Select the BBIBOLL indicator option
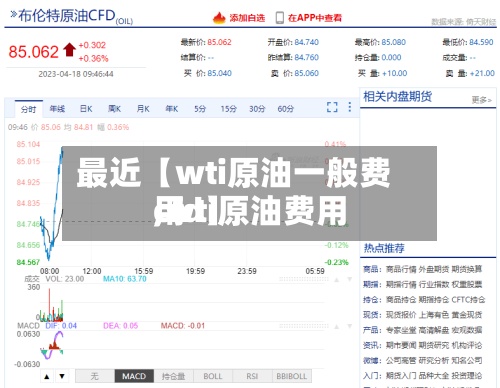Screen dimensions: 500x388 [x=292, y=376]
